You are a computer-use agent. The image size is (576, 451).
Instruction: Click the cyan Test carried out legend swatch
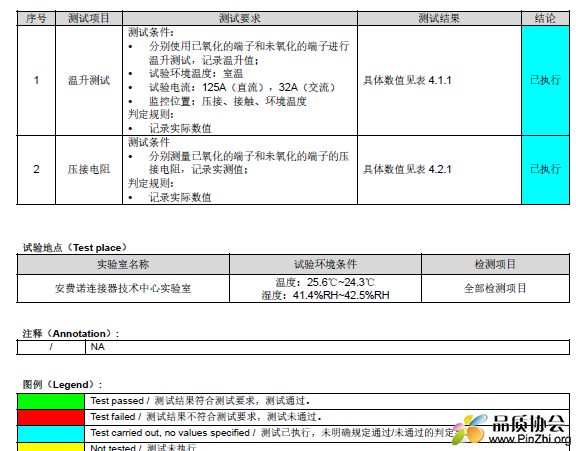(51, 433)
